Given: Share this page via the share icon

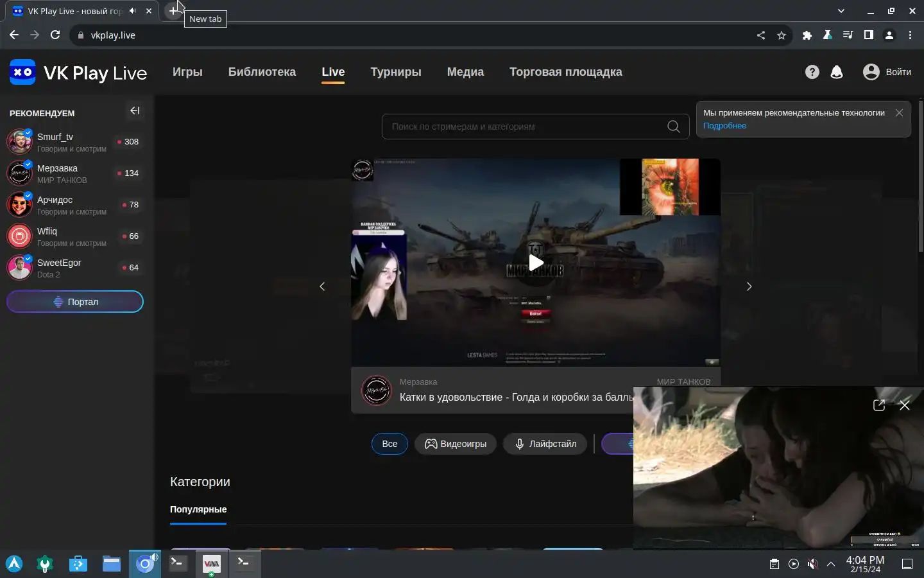Looking at the screenshot, I should pyautogui.click(x=761, y=35).
